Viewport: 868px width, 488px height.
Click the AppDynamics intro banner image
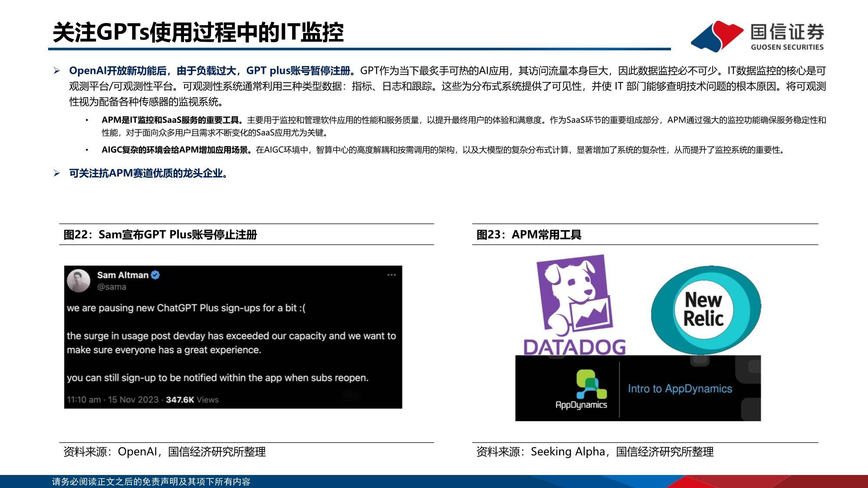tap(638, 388)
